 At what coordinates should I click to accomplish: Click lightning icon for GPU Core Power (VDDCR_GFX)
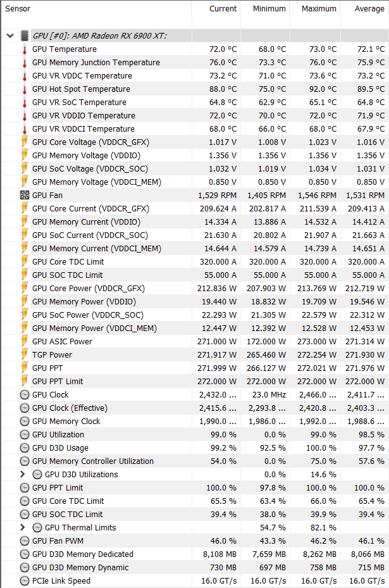point(25,289)
